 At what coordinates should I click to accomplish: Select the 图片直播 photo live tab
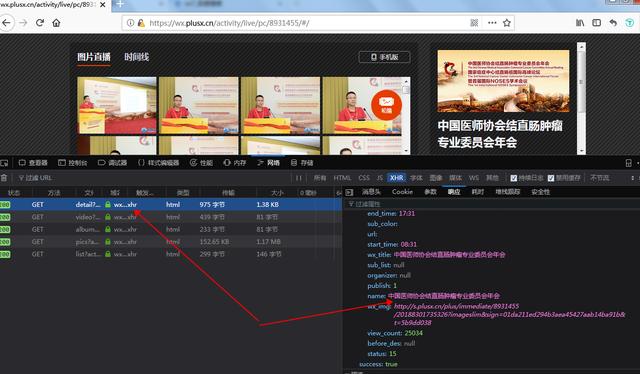click(93, 57)
